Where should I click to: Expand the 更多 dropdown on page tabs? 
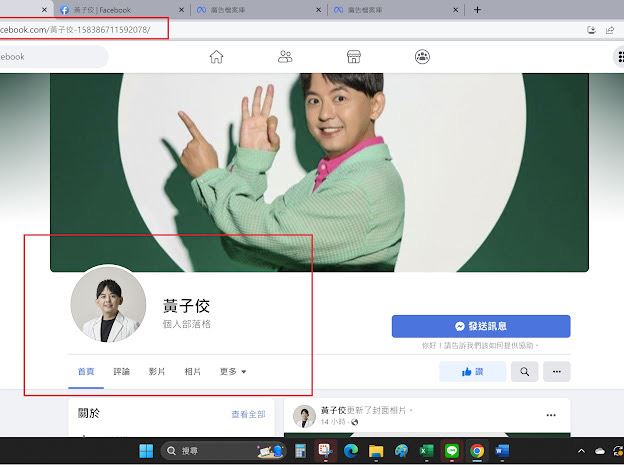tap(233, 372)
